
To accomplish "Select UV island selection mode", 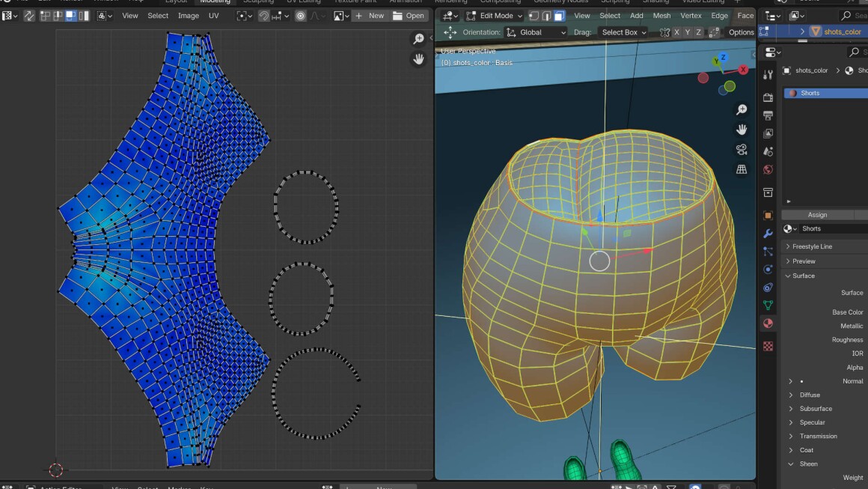I will click(84, 16).
